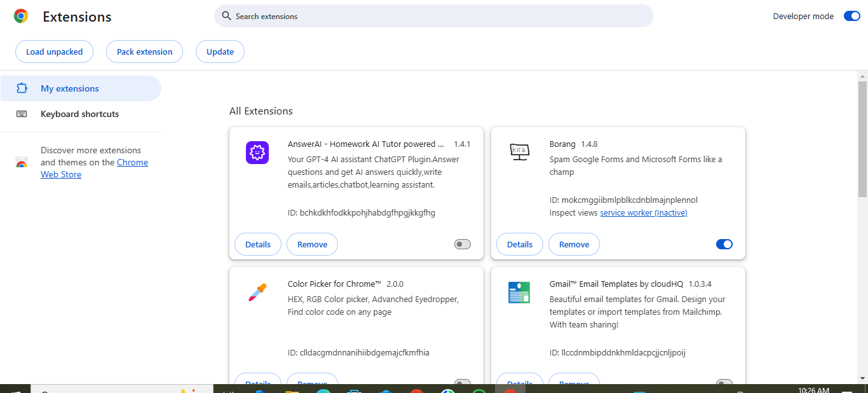Viewport: 868px width, 393px height.
Task: Click the Chrome Web Store rainbow icon
Action: tap(22, 163)
